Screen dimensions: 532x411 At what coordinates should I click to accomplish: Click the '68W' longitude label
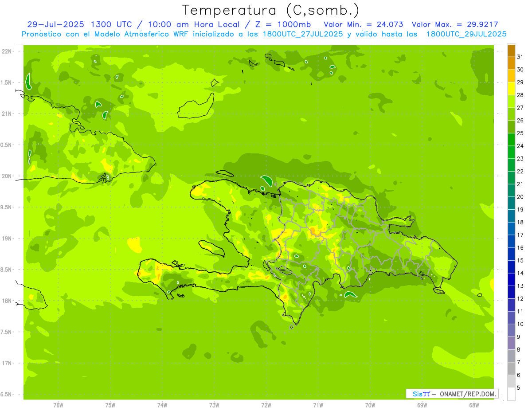[474, 405]
